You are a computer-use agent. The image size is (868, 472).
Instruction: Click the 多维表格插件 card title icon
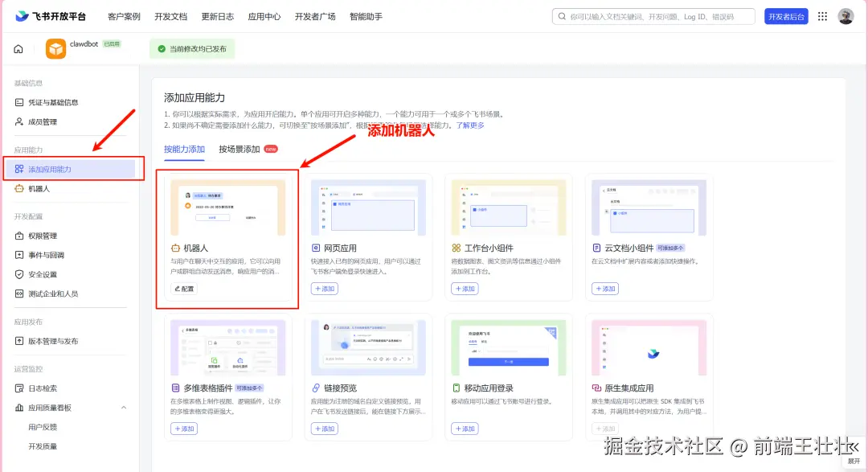pos(175,388)
